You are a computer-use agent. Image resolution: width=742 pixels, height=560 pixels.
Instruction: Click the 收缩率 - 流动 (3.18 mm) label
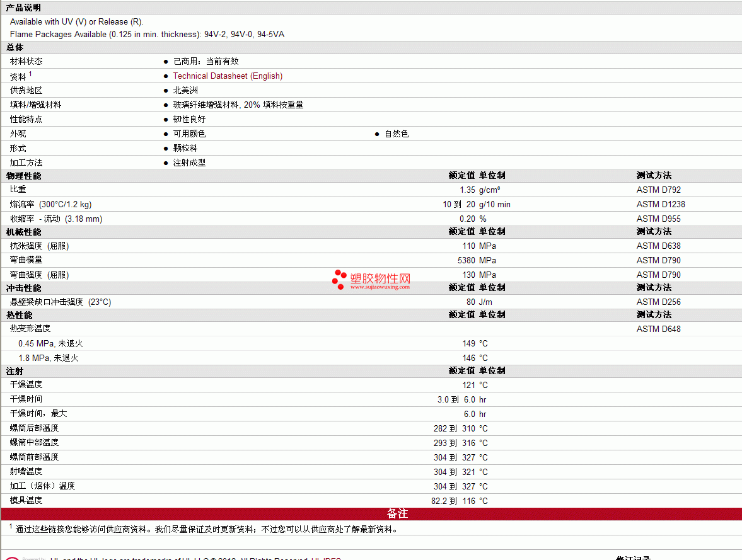[x=56, y=219]
